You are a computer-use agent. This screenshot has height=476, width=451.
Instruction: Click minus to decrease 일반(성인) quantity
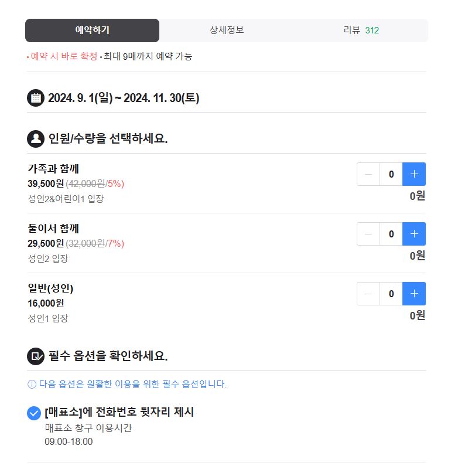point(368,294)
